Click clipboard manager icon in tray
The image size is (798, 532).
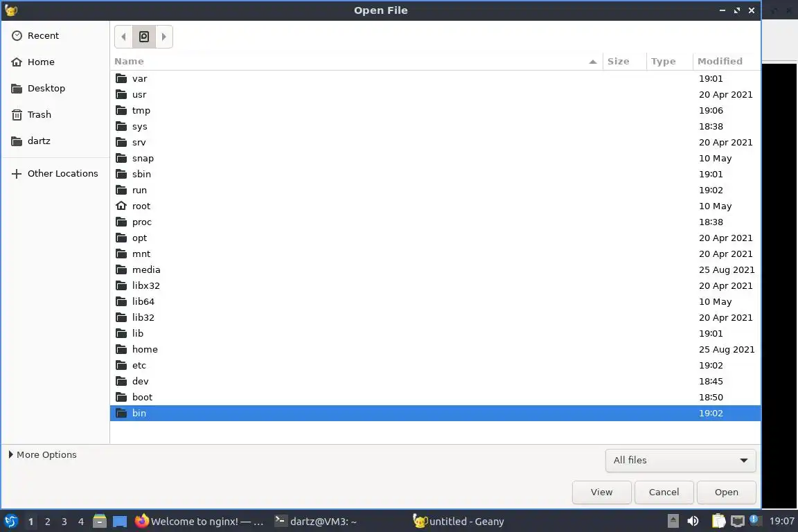(x=718, y=522)
